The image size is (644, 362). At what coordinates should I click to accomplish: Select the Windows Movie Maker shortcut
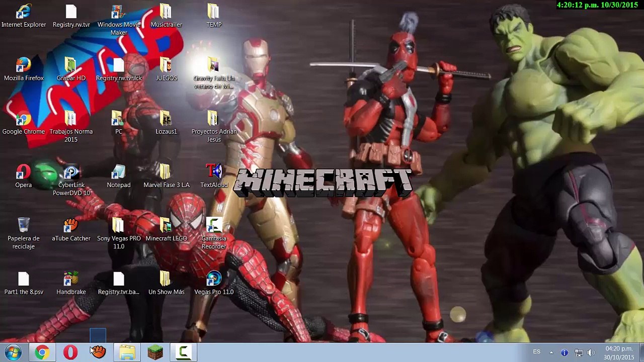pyautogui.click(x=119, y=20)
